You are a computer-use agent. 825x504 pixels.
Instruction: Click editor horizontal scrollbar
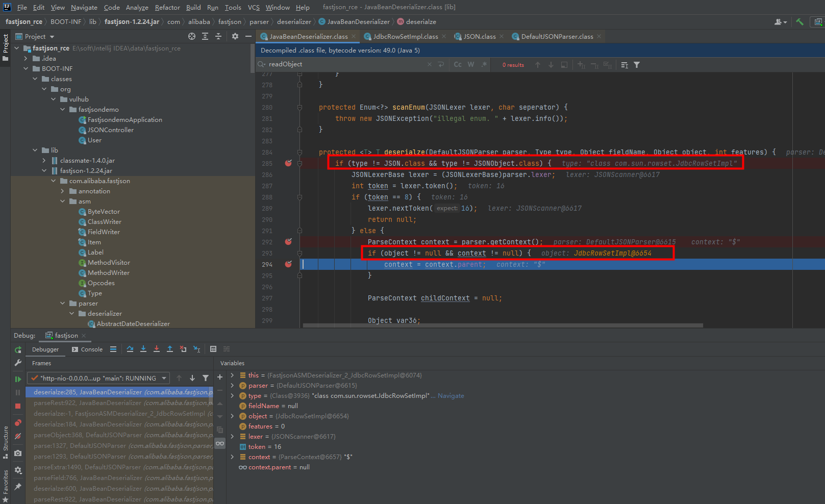point(503,325)
